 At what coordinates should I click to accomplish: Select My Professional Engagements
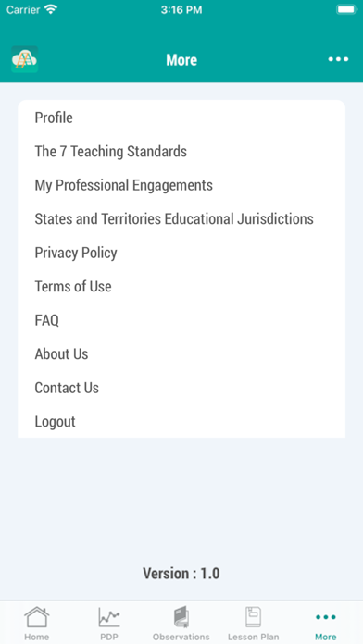coord(181,185)
